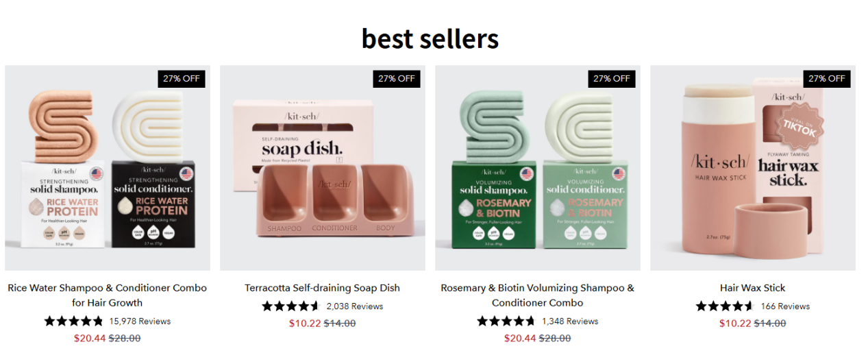Click the star rating for Rosemary & Biotin Combo

[x=506, y=321]
